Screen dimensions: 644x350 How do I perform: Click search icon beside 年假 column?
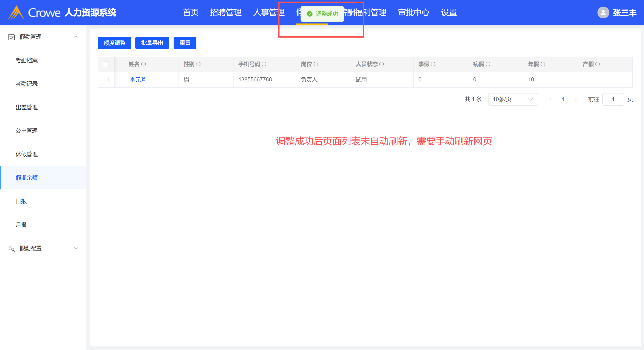click(543, 64)
